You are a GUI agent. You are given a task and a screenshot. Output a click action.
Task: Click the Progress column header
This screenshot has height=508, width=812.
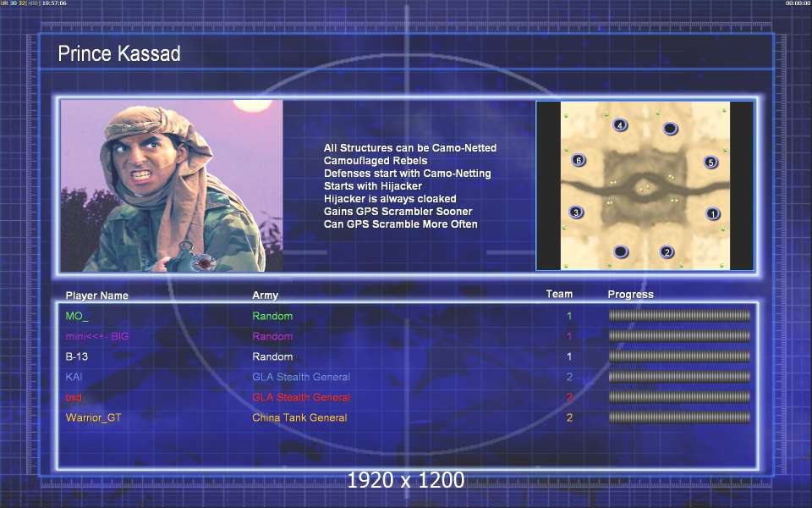coord(630,295)
